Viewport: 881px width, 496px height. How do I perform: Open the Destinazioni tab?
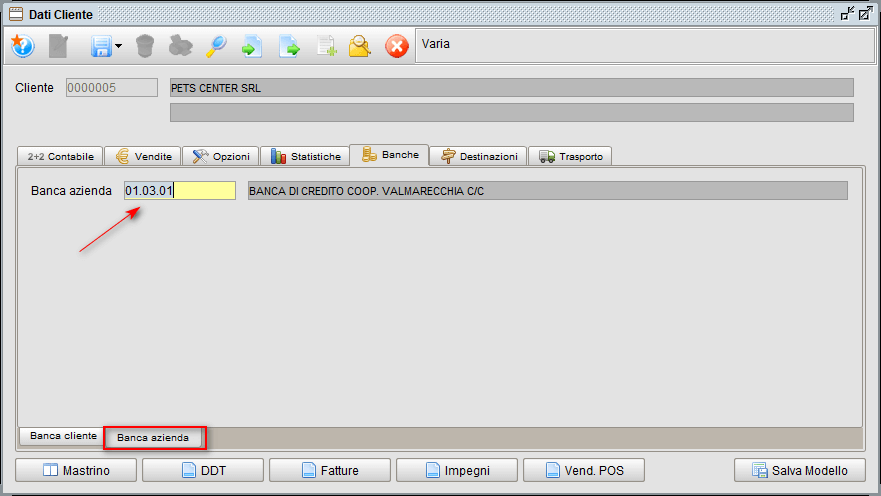(479, 156)
